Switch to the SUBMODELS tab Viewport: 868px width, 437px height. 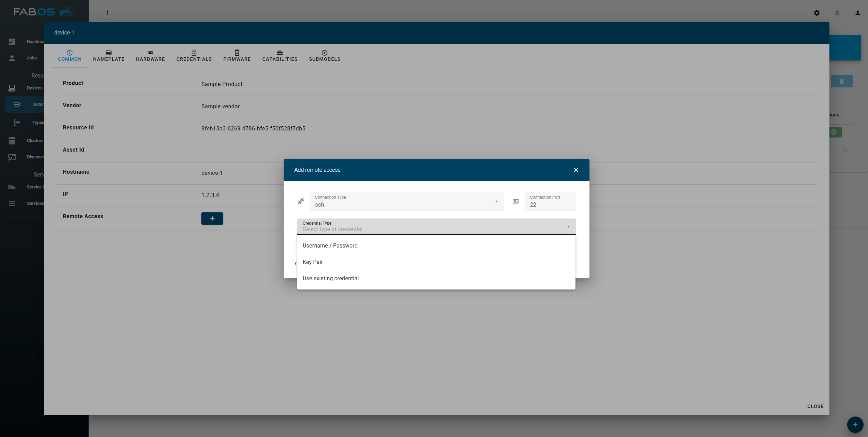pyautogui.click(x=324, y=56)
